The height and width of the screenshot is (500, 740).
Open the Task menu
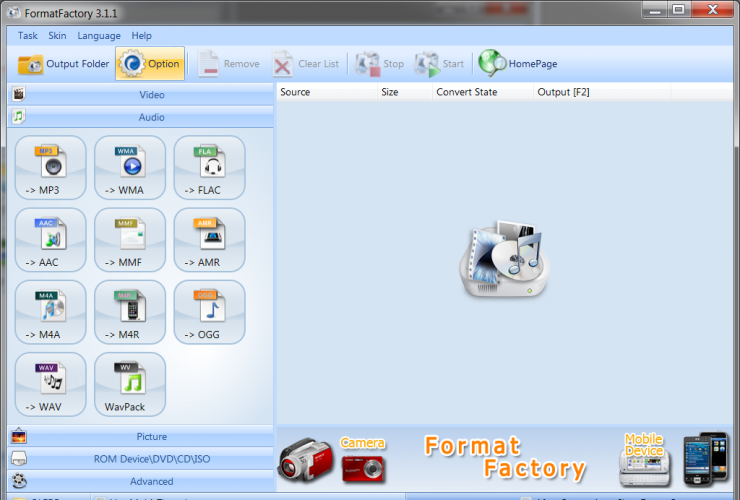28,36
